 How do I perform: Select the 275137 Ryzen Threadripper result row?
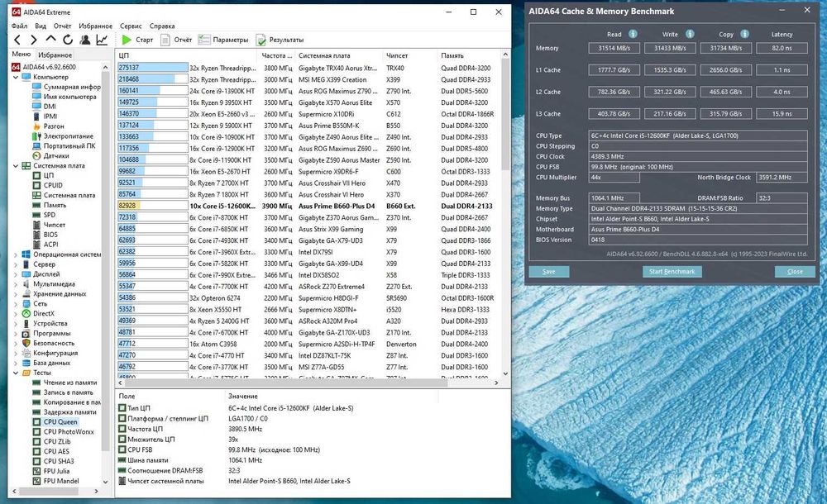pos(307,68)
